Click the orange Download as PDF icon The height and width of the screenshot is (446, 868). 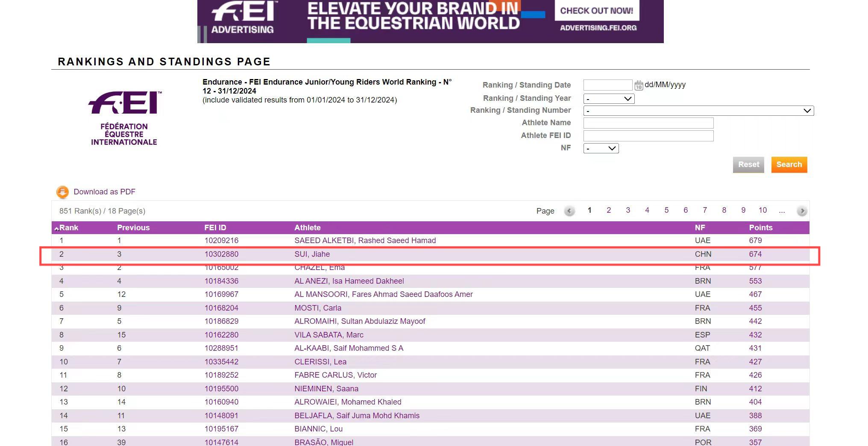coord(63,192)
